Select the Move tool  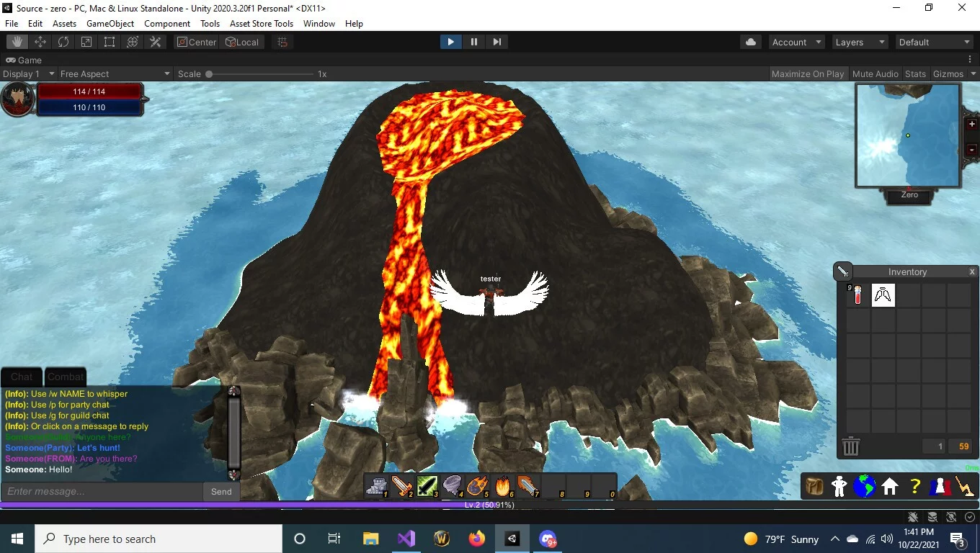[40, 42]
